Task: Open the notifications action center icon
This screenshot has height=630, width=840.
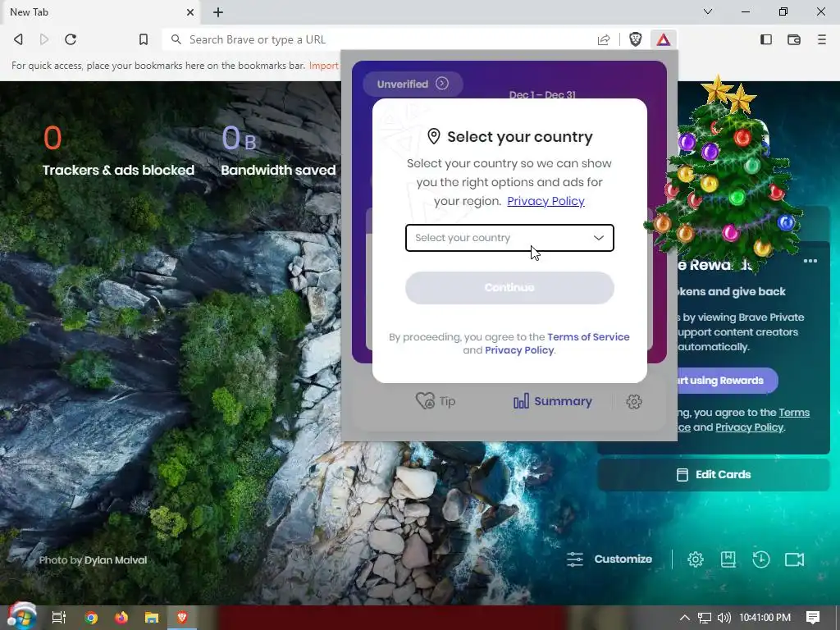Action: point(813,618)
